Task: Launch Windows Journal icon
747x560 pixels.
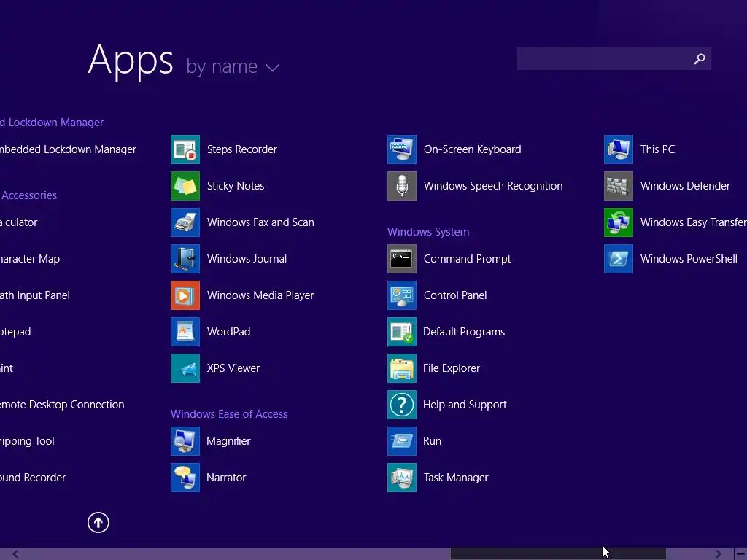Action: 185,259
